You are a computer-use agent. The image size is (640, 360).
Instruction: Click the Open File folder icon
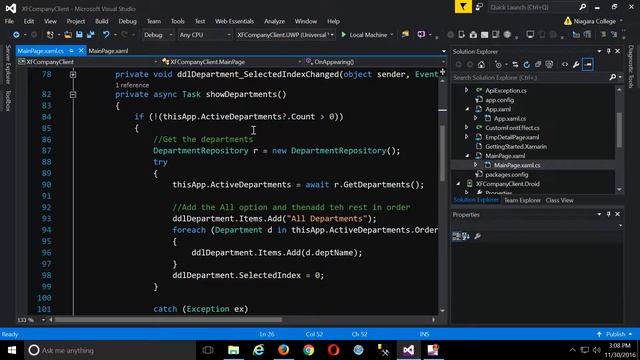tap(68, 35)
